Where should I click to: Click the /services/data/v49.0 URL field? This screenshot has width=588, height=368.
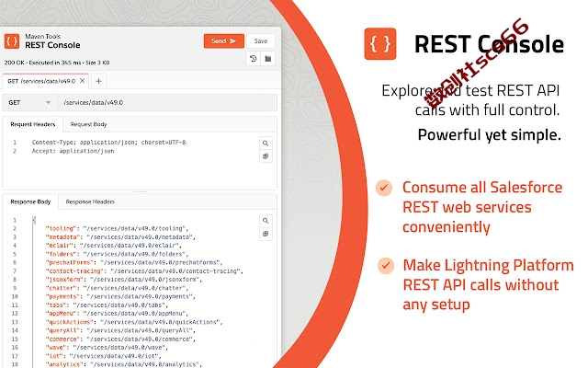(167, 102)
